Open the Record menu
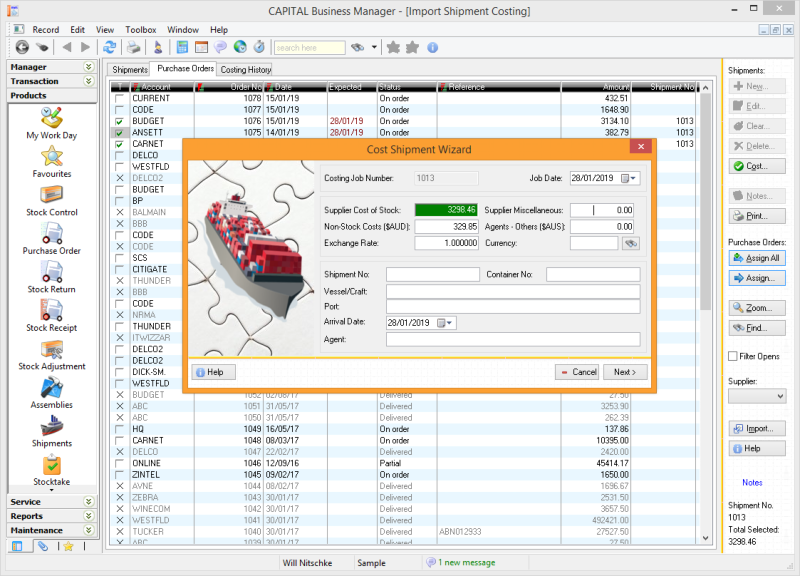800x576 pixels. pyautogui.click(x=45, y=30)
